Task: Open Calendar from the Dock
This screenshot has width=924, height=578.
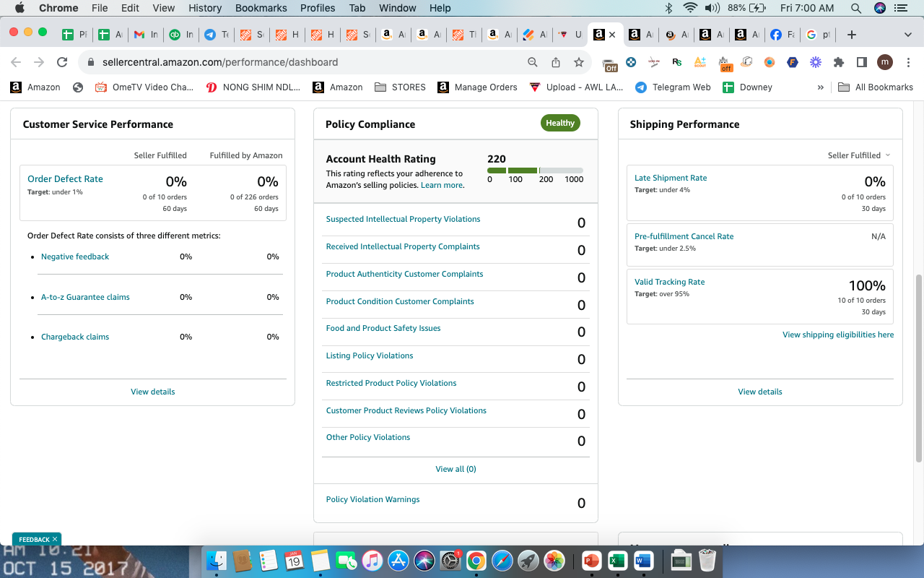Action: [294, 560]
